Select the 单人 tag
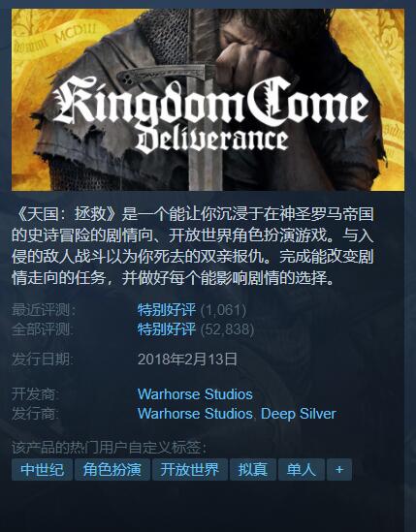 pos(302,470)
